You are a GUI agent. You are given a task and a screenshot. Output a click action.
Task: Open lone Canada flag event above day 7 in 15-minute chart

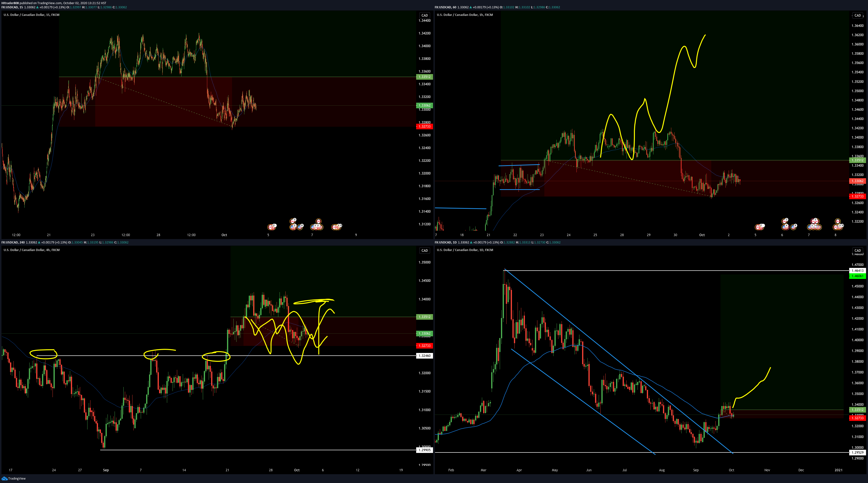point(318,221)
